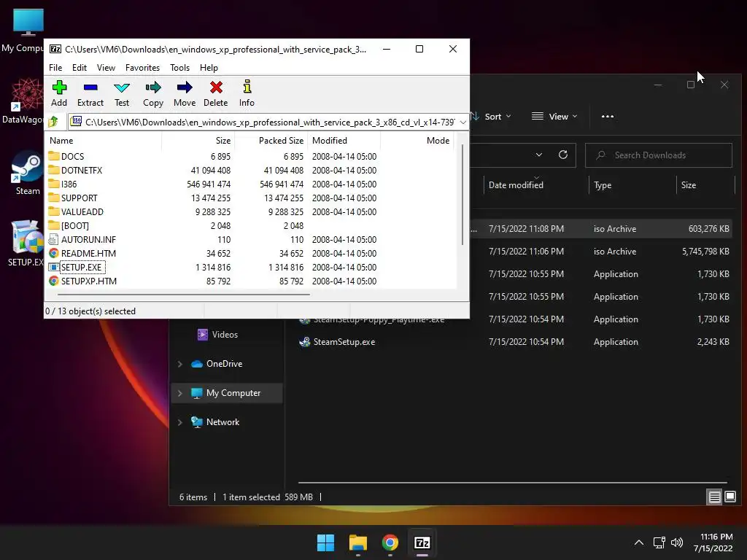The width and height of the screenshot is (747, 560).
Task: Open the volume control in system tray
Action: click(x=676, y=542)
